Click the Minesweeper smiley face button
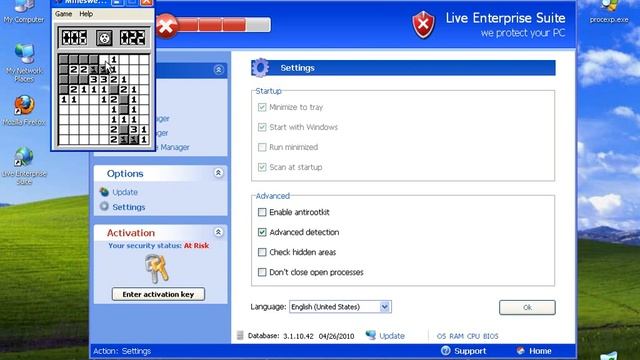Screen dimensions: 640x360 tap(104, 38)
